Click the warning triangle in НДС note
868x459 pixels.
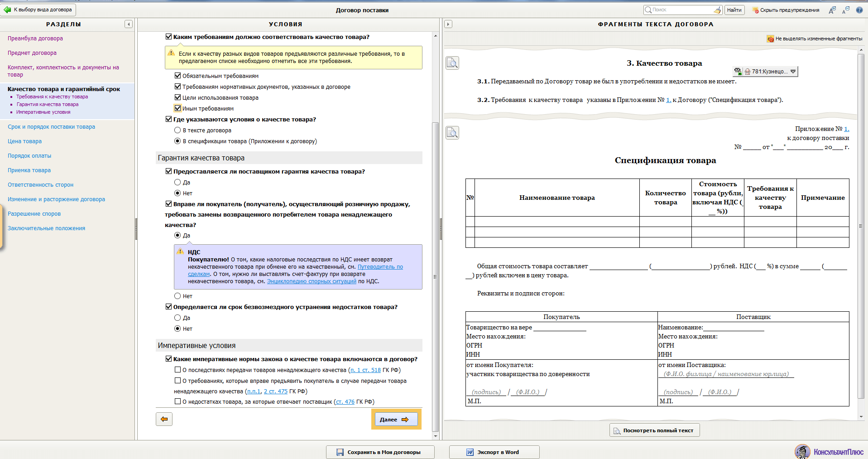point(180,251)
